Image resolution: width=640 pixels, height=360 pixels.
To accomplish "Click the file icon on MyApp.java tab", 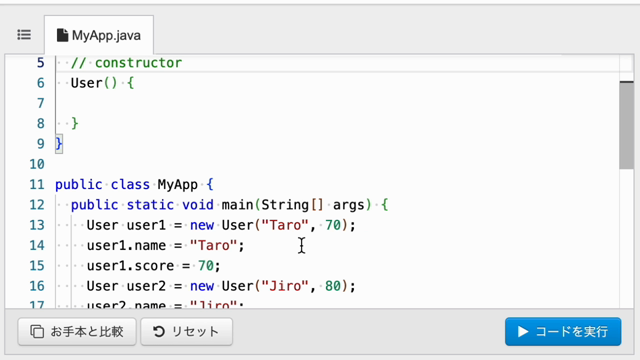I will coord(62,35).
